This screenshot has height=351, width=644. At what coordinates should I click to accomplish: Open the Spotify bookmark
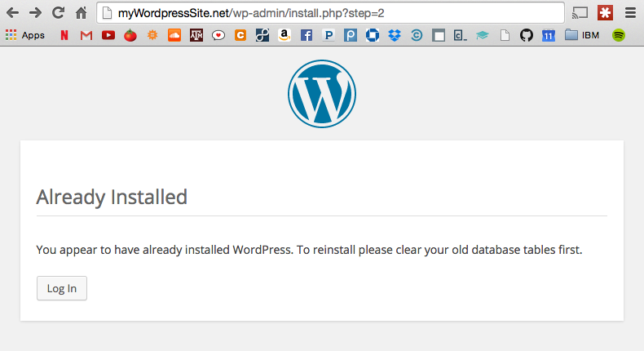pos(619,35)
